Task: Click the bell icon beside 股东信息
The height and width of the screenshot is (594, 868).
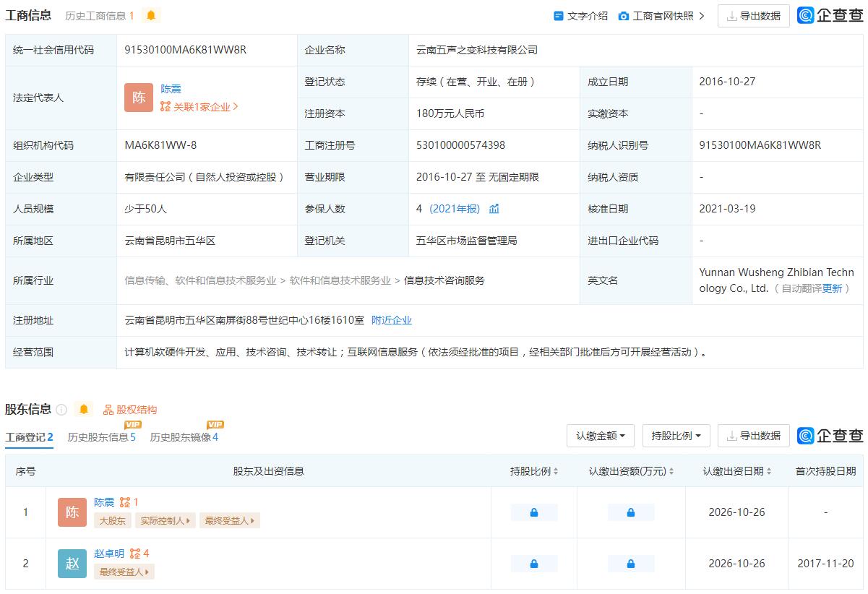Action: (x=84, y=410)
